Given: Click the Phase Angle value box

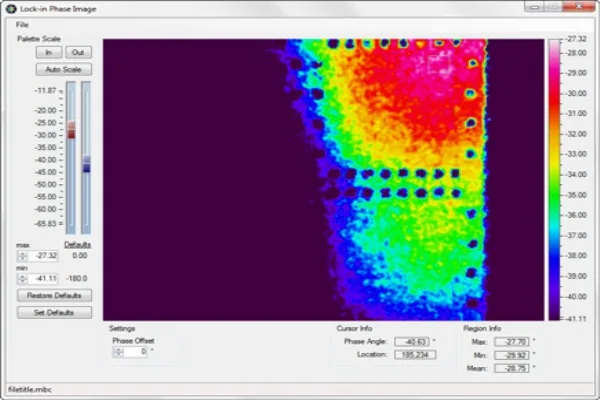Looking at the screenshot, I should point(412,341).
